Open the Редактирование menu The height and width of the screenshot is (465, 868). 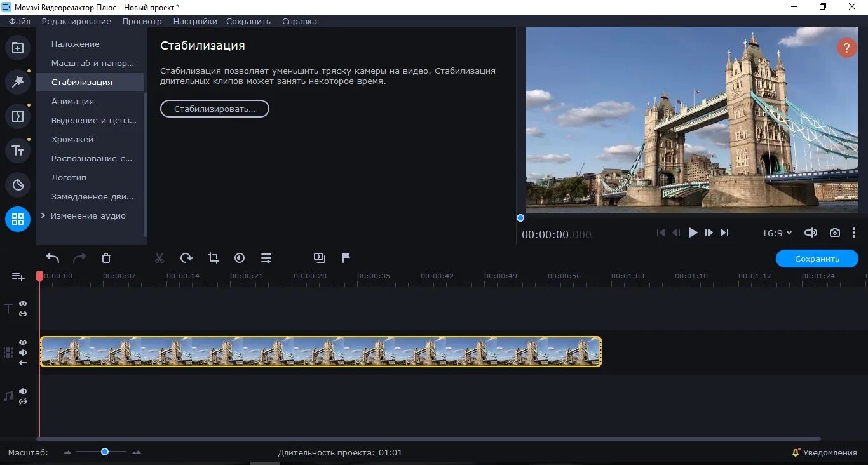(x=76, y=21)
